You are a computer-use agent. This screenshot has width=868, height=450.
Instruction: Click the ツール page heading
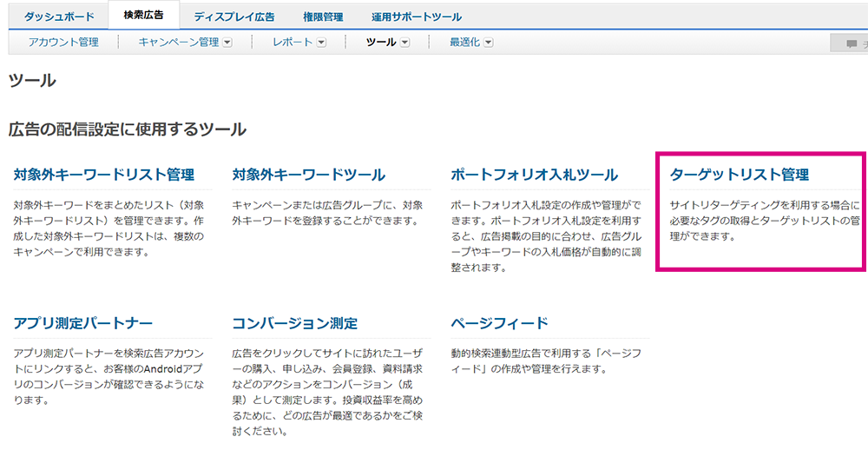click(x=32, y=81)
